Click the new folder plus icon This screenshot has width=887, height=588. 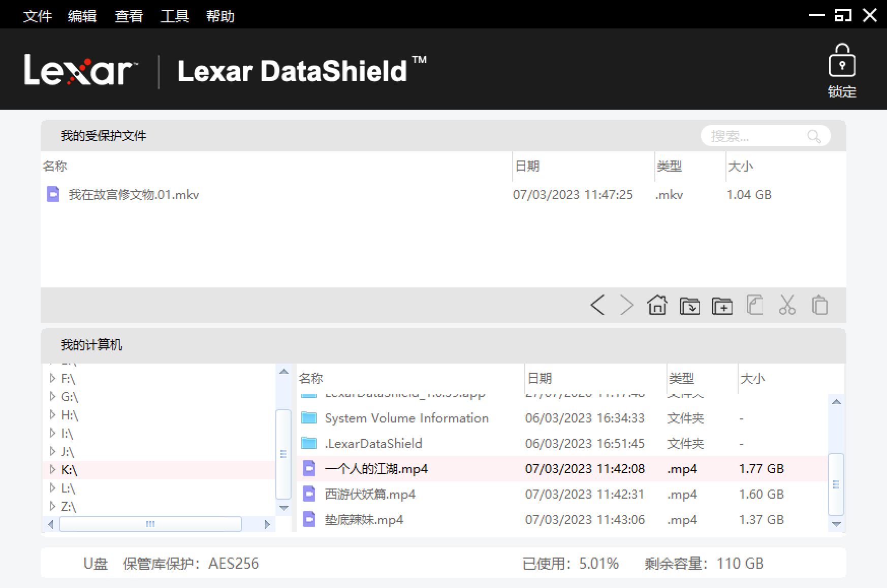pyautogui.click(x=722, y=306)
